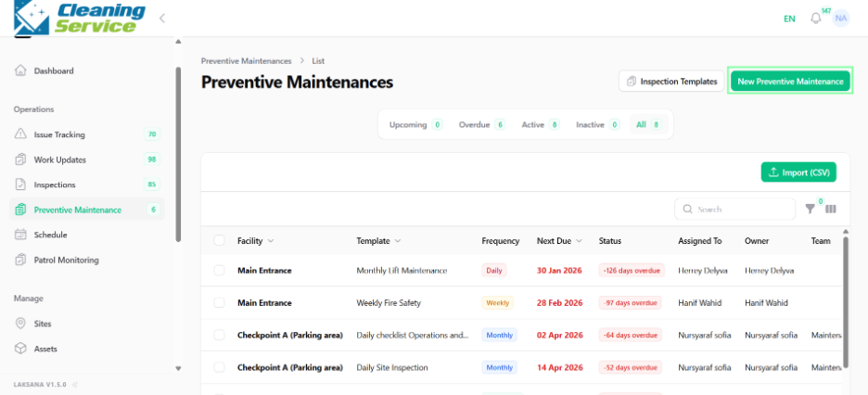Click the Import (CSV) button

(x=798, y=172)
